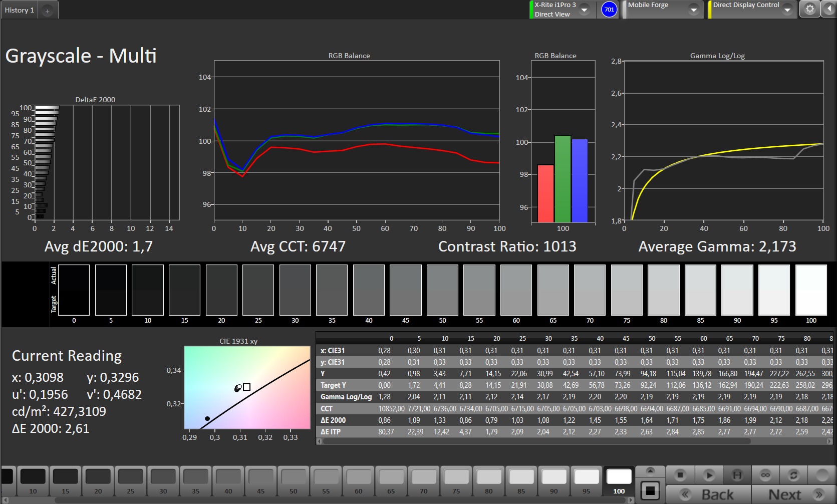The image size is (837, 504).
Task: Click the refresh arrows icon
Action: coord(793,474)
